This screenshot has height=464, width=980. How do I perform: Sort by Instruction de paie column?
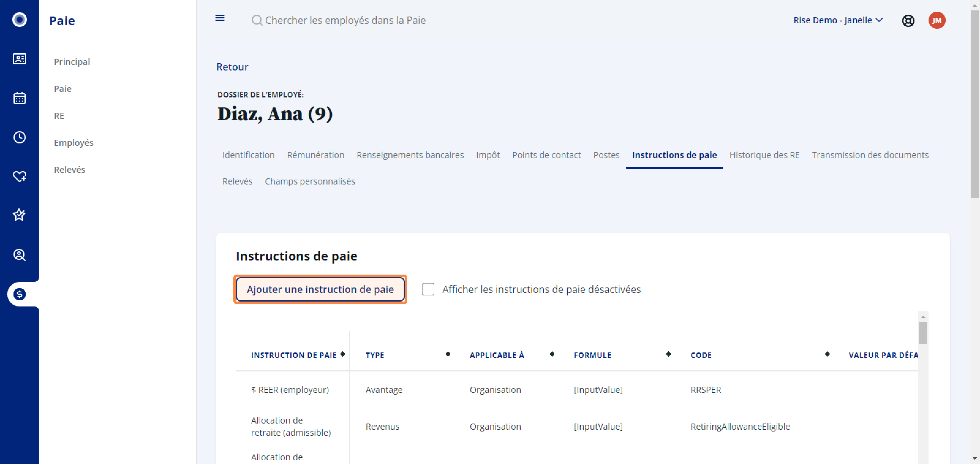coord(342,354)
